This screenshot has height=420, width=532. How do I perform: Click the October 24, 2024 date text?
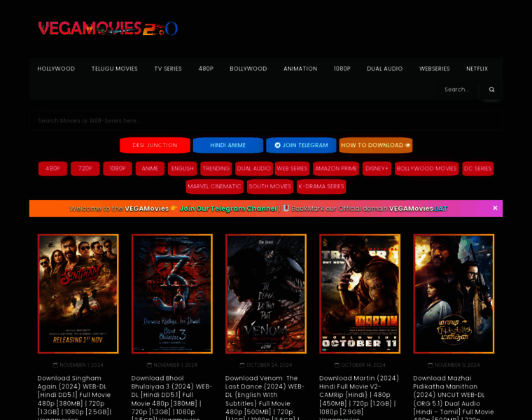click(269, 365)
